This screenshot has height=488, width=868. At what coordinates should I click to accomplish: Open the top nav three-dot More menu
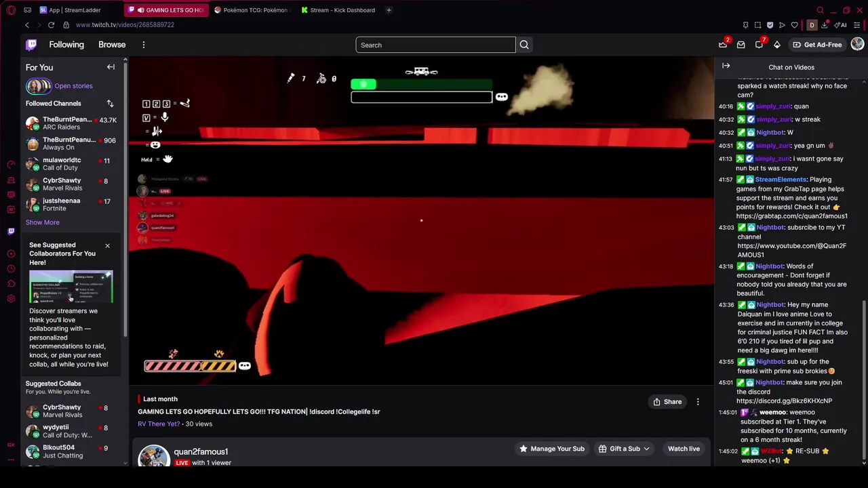coord(144,45)
